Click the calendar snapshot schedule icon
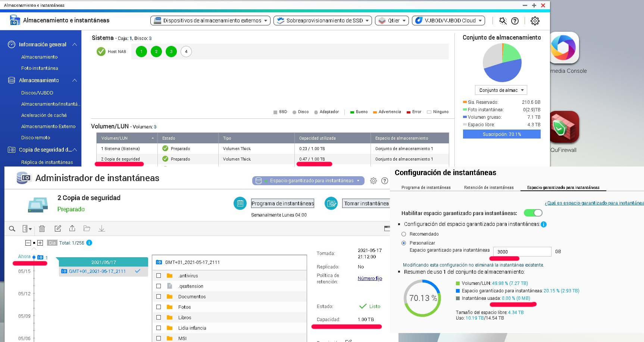The height and width of the screenshot is (342, 644). coord(240,203)
